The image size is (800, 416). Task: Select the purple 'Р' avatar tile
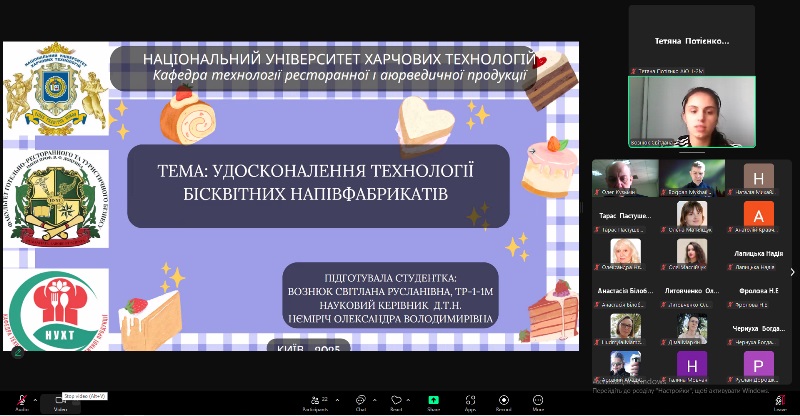758,366
